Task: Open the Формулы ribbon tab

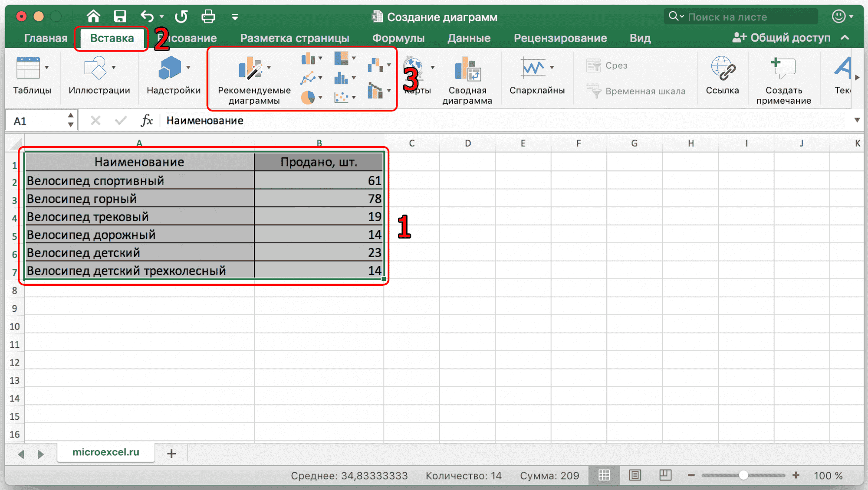Action: [398, 38]
